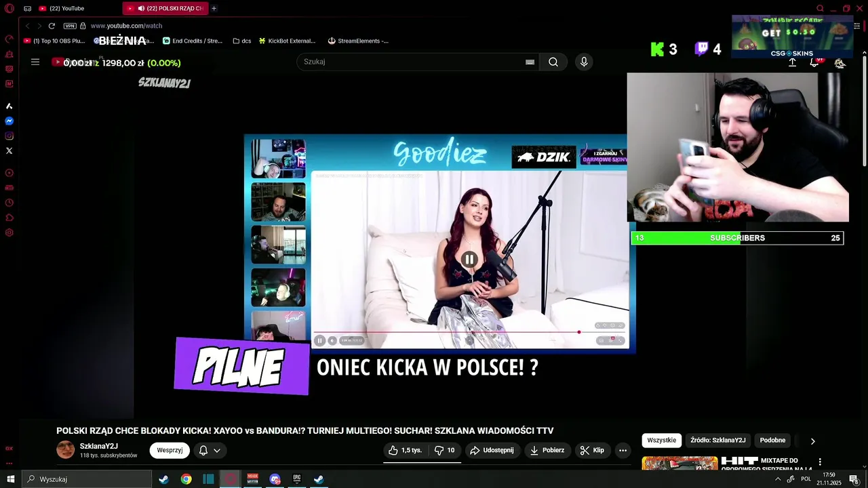This screenshot has width=868, height=488.
Task: Open X (Twitter) from Opera sidebar
Action: [x=9, y=151]
